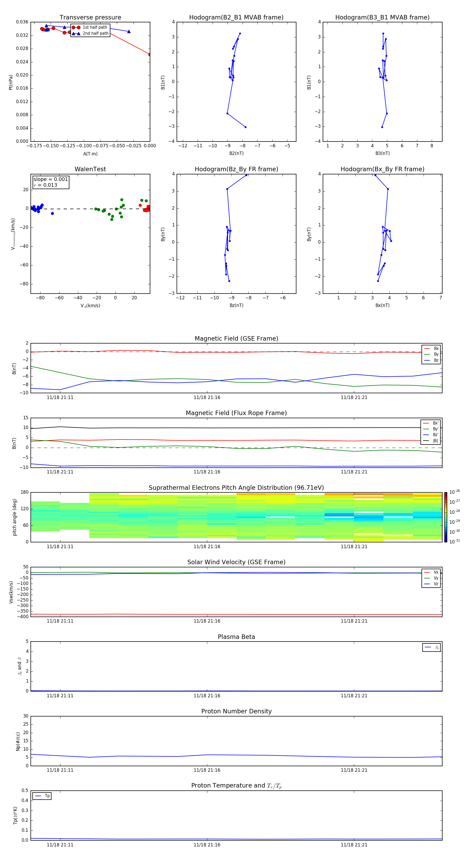The width and height of the screenshot is (473, 868).
Task: Click the 'B2(nT)' x-axis label
Action: coord(236,153)
